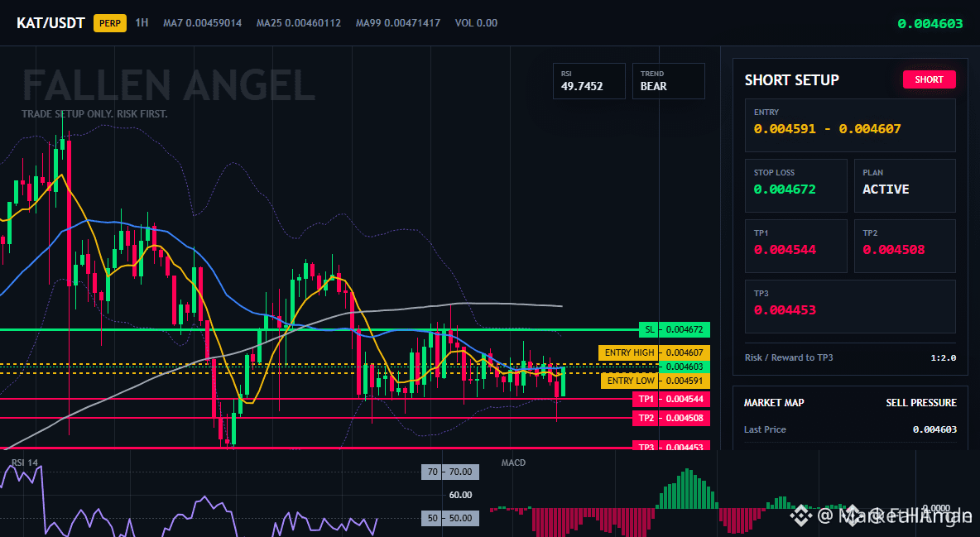Image resolution: width=980 pixels, height=537 pixels.
Task: Click the TP2 0.004508 card
Action: 905,246
